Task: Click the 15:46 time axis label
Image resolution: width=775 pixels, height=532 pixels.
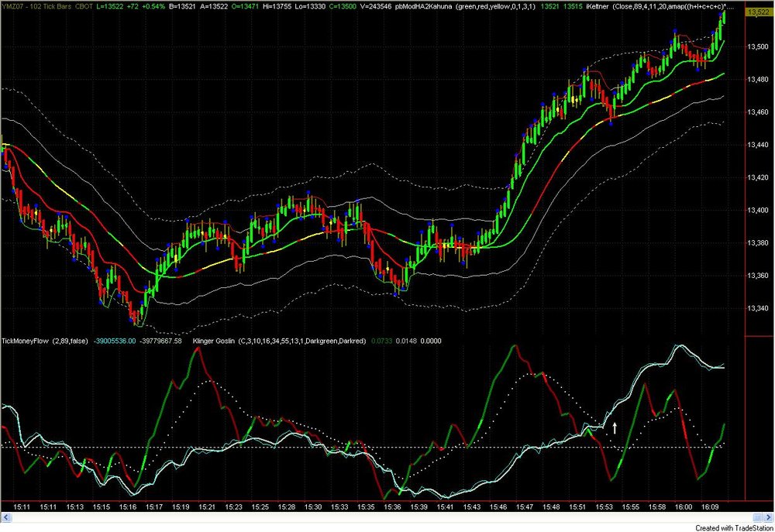Action: [498, 506]
